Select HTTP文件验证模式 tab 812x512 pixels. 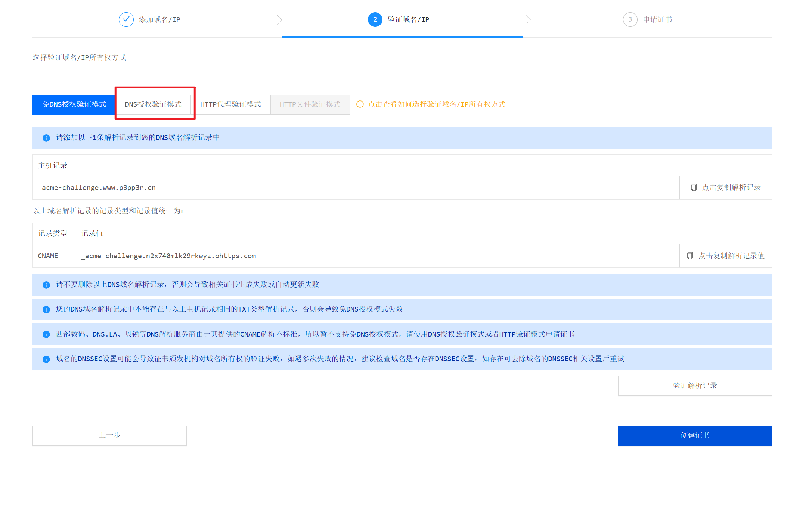click(x=310, y=104)
